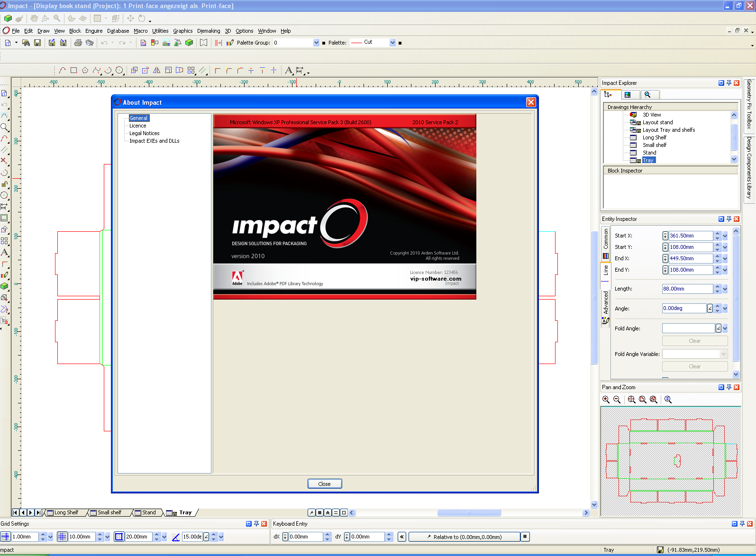Toggle the dX lock button in Keyboard Entry
Viewport: 756px width, 556px height.
pyautogui.click(x=285, y=537)
